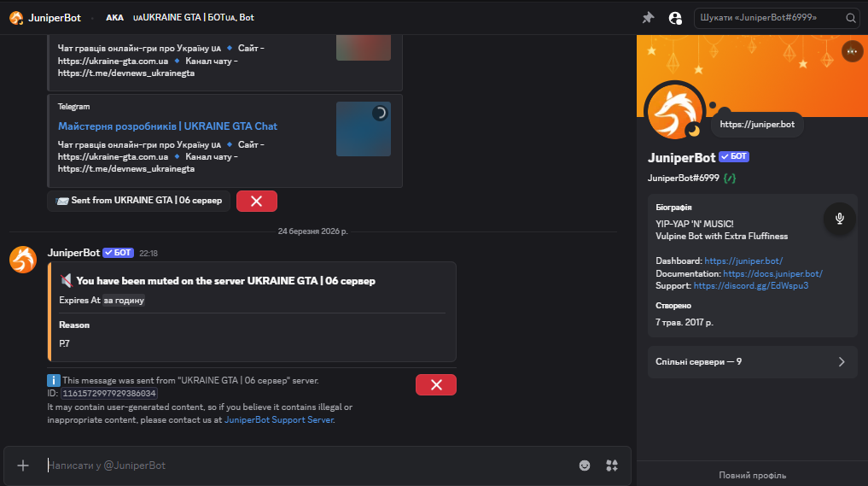Click the 22:18 message timestamp
868x486 pixels.
149,254
